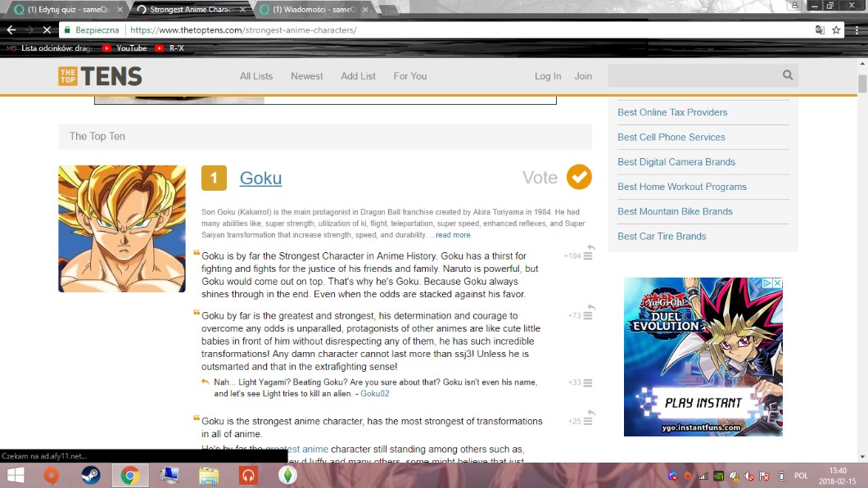This screenshot has height=488, width=868.
Task: Open the All Lists menu item
Action: coord(256,76)
